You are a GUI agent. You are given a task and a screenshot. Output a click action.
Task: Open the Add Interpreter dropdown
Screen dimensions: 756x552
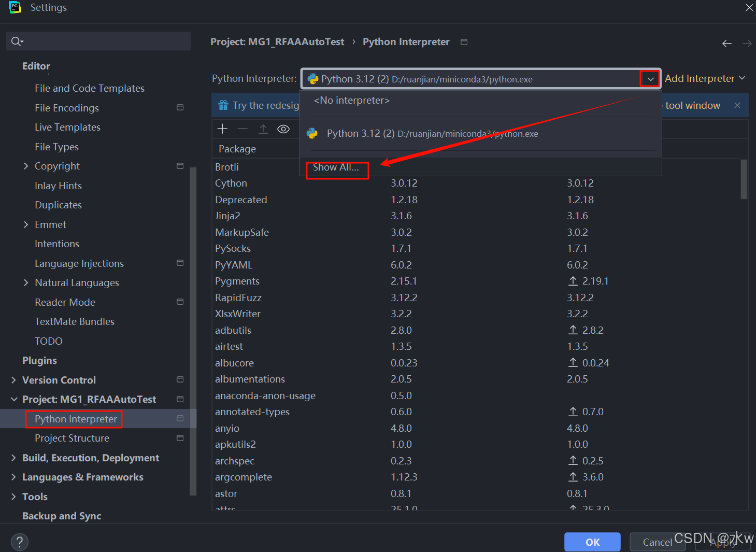pos(705,78)
